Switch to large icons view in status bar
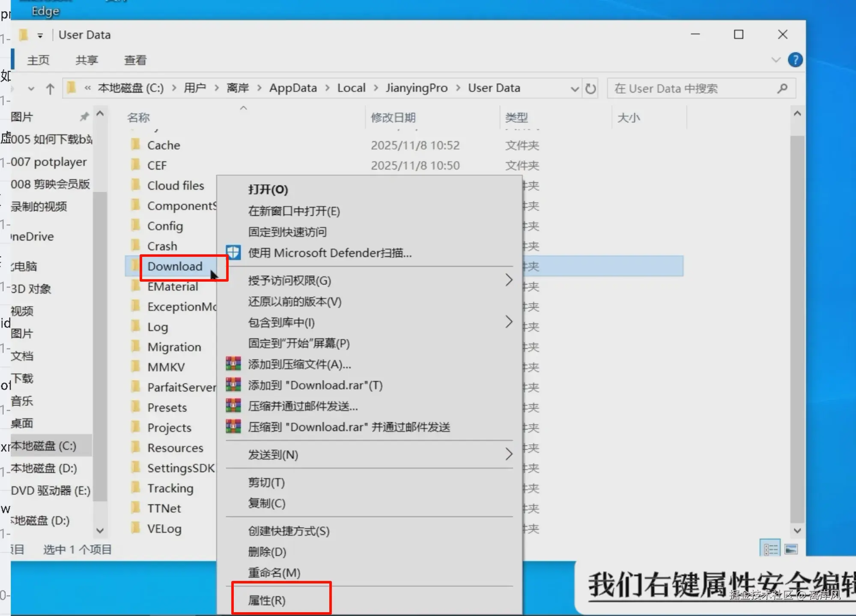The image size is (856, 616). (791, 549)
